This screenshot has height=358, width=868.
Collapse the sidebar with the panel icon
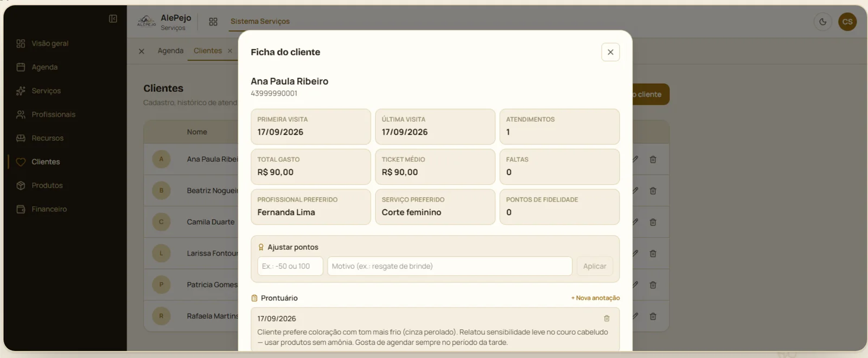point(113,19)
